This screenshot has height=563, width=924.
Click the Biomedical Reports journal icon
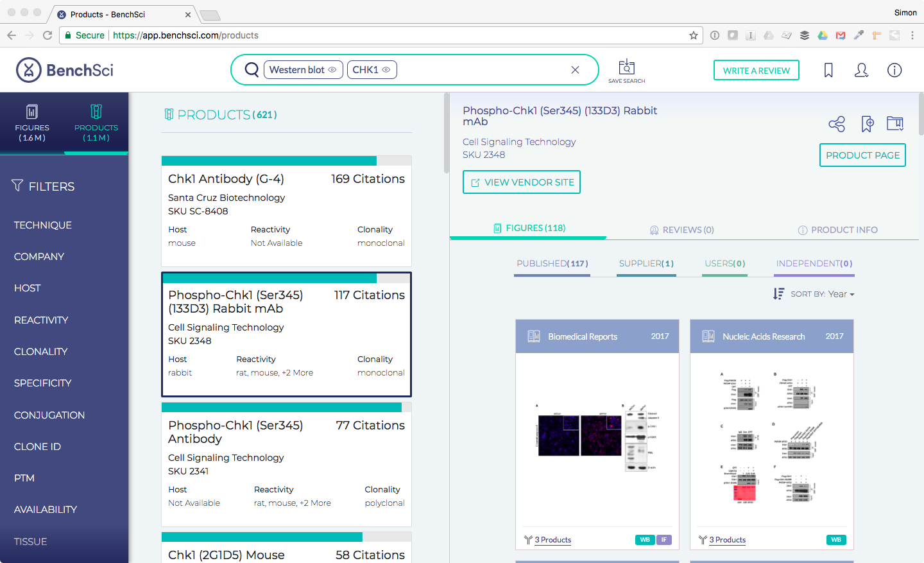[x=534, y=336]
